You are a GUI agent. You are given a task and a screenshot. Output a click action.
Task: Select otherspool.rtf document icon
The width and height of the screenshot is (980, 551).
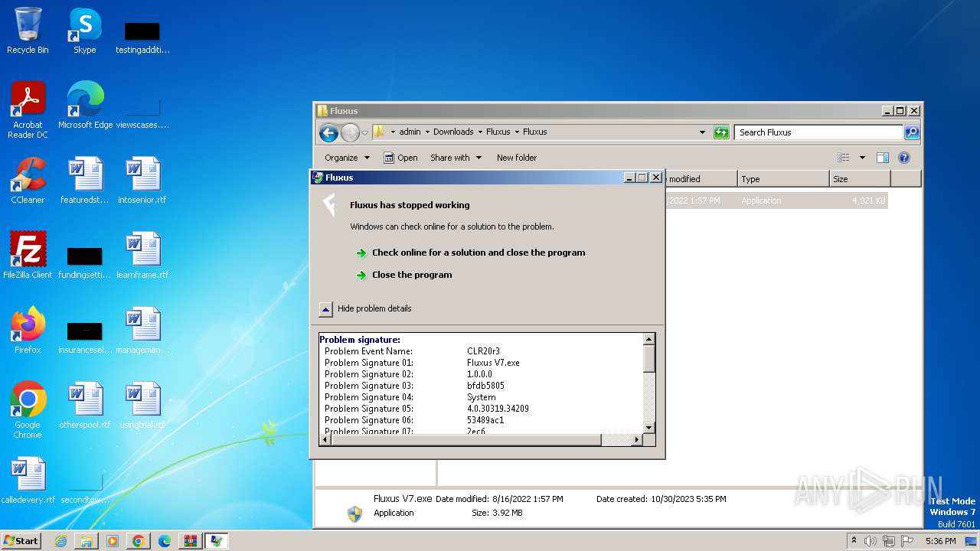[84, 406]
